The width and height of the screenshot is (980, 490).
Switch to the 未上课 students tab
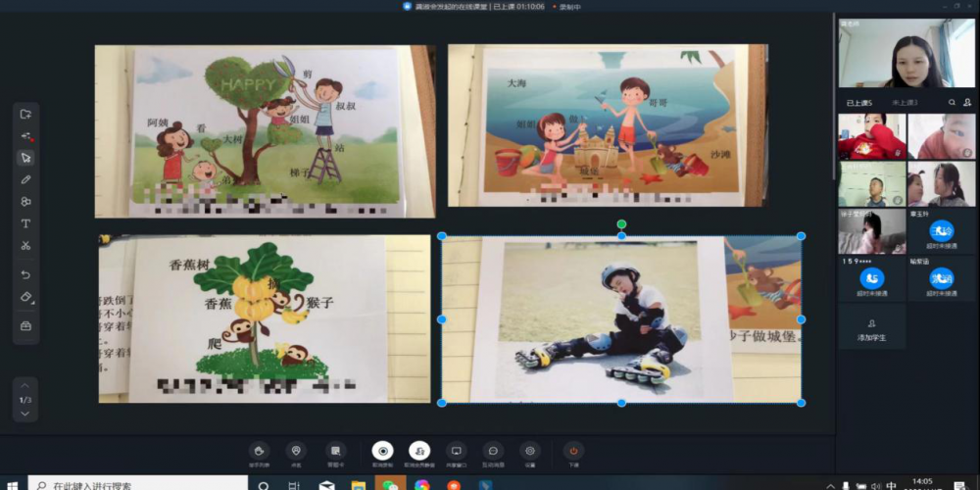pos(904,102)
